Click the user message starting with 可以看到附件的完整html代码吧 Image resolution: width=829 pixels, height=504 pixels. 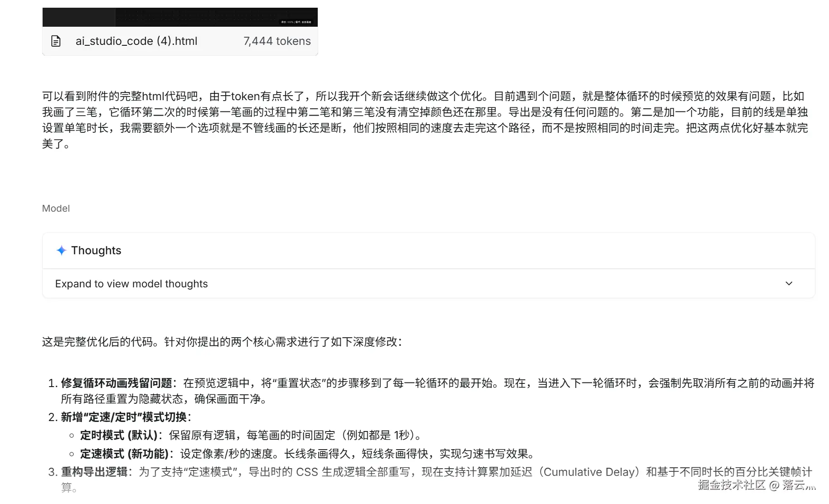click(x=425, y=120)
